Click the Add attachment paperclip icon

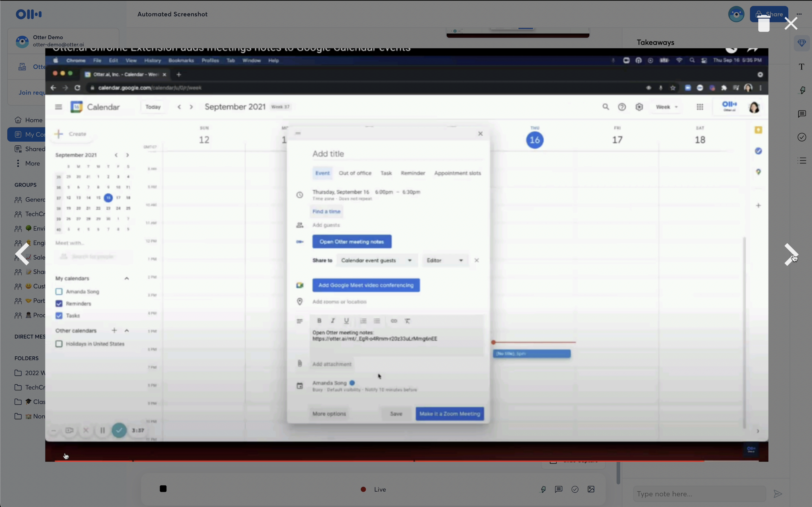pyautogui.click(x=300, y=363)
